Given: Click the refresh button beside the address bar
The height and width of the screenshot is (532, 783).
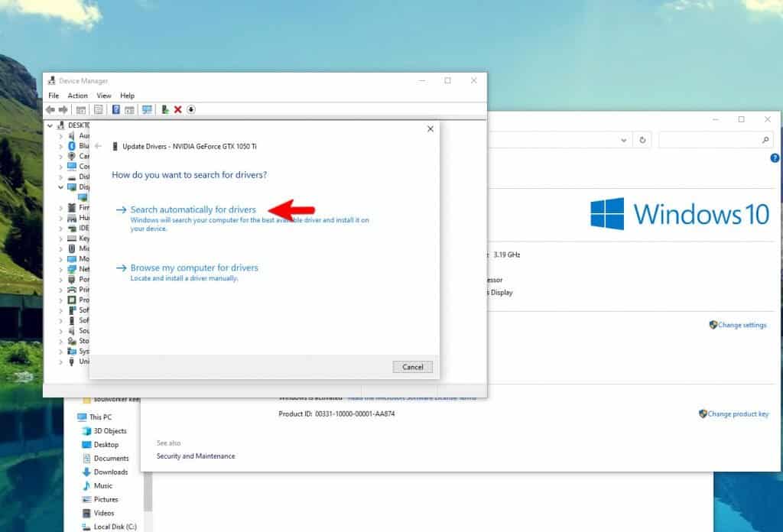Looking at the screenshot, I should coord(642,140).
